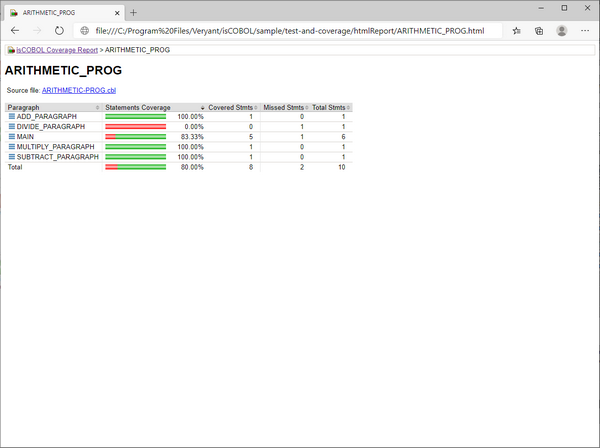Select the MAIN row name

click(25, 137)
